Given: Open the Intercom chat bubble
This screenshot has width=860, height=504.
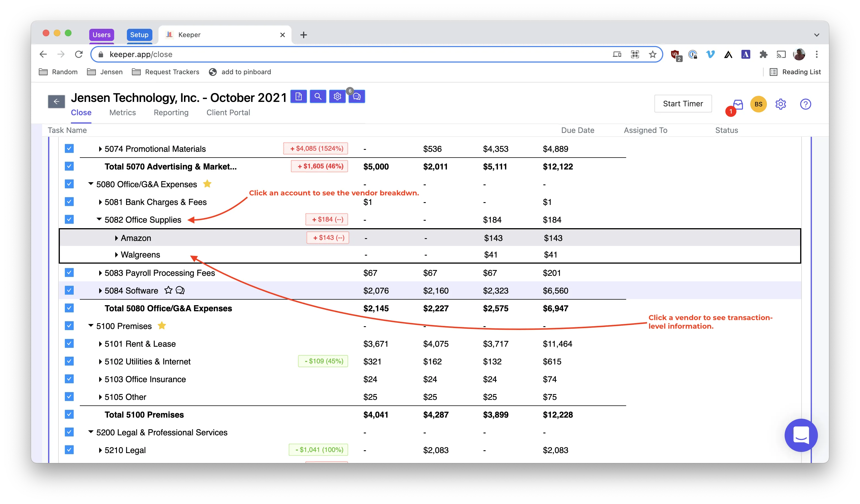Looking at the screenshot, I should (x=801, y=435).
